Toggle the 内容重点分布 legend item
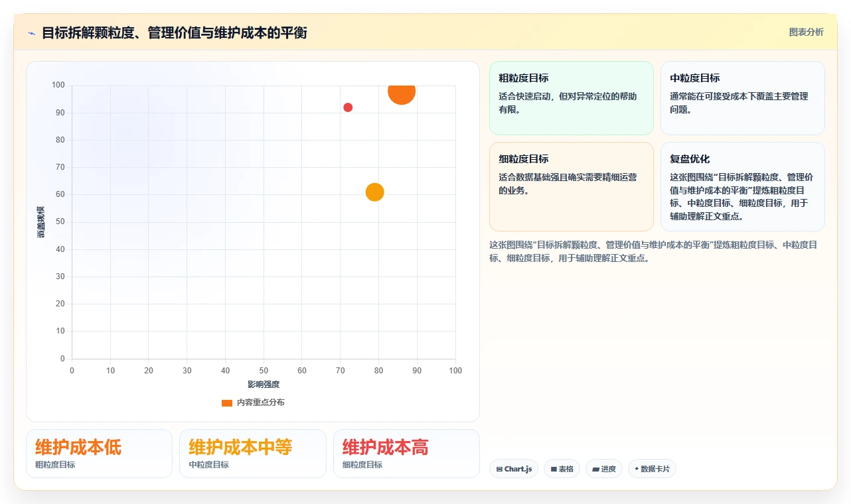 (253, 403)
